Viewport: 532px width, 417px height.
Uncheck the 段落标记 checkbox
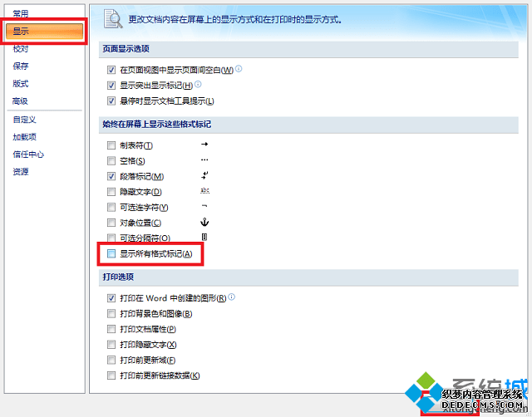pos(111,177)
